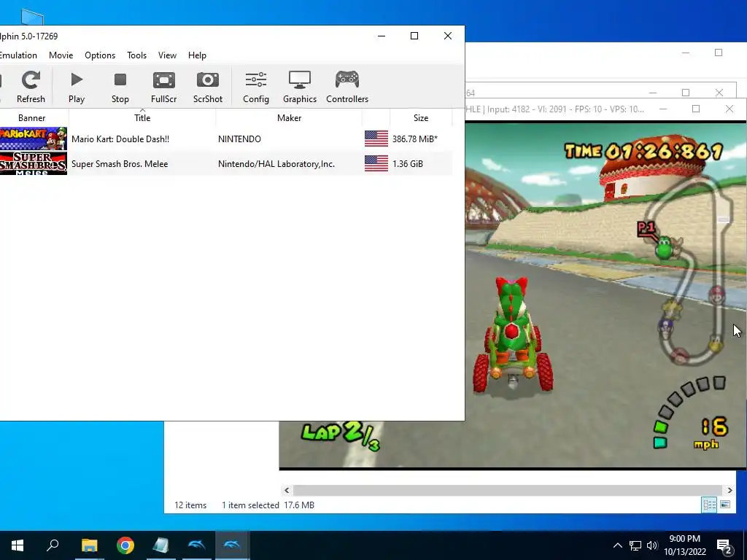
Task: Click '1 item selected 17.6 MB' status text
Action: (x=268, y=505)
